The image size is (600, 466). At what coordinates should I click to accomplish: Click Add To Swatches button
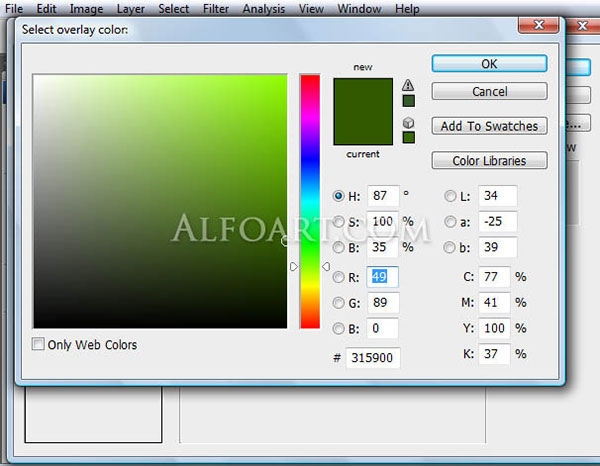[489, 126]
